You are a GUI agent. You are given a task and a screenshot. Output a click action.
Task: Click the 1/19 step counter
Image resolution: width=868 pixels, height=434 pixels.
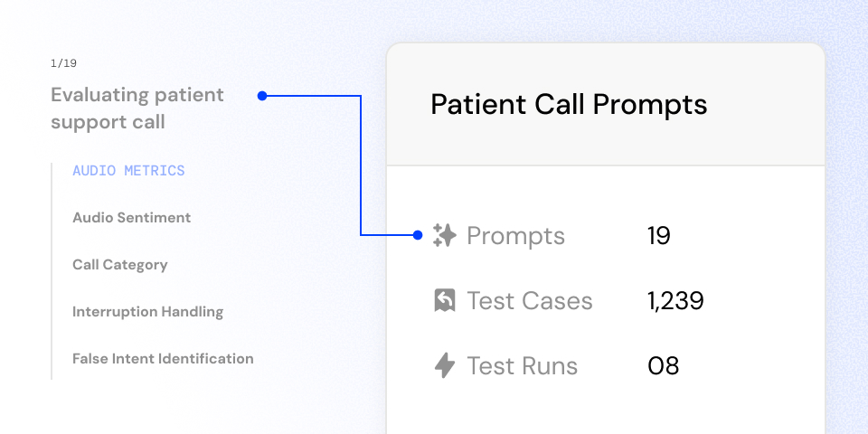63,63
